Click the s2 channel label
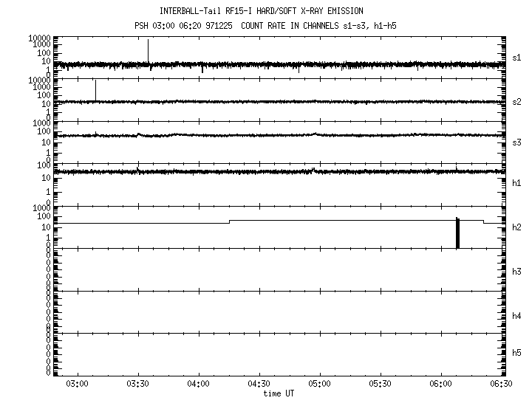This screenshot has height=406, width=532. click(518, 101)
